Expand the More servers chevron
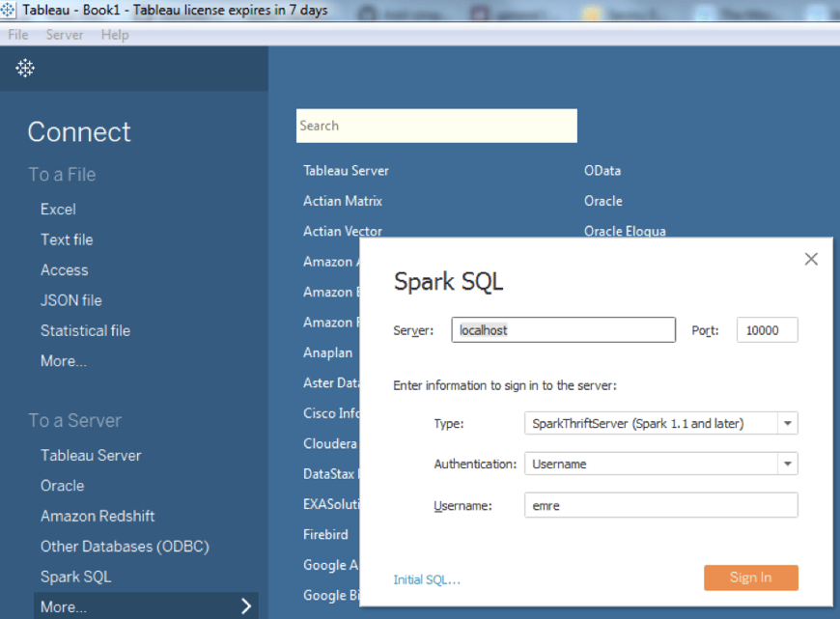840x619 pixels. pyautogui.click(x=246, y=606)
